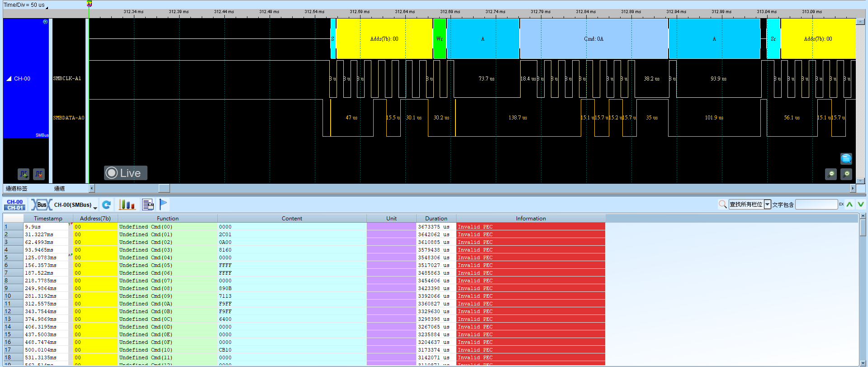
Task: Click the SMBCLK-A1 signal label
Action: coord(67,78)
